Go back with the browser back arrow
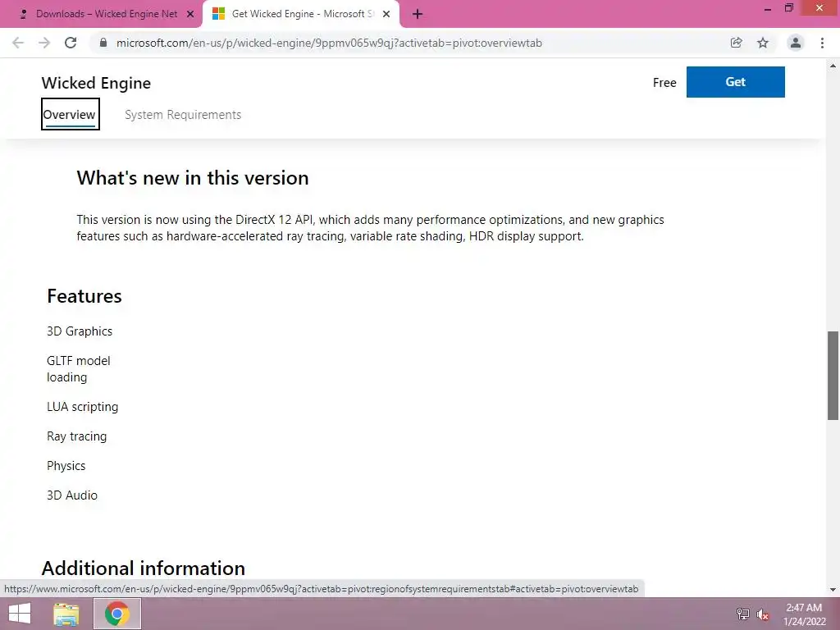Viewport: 840px width, 630px height. (x=18, y=43)
